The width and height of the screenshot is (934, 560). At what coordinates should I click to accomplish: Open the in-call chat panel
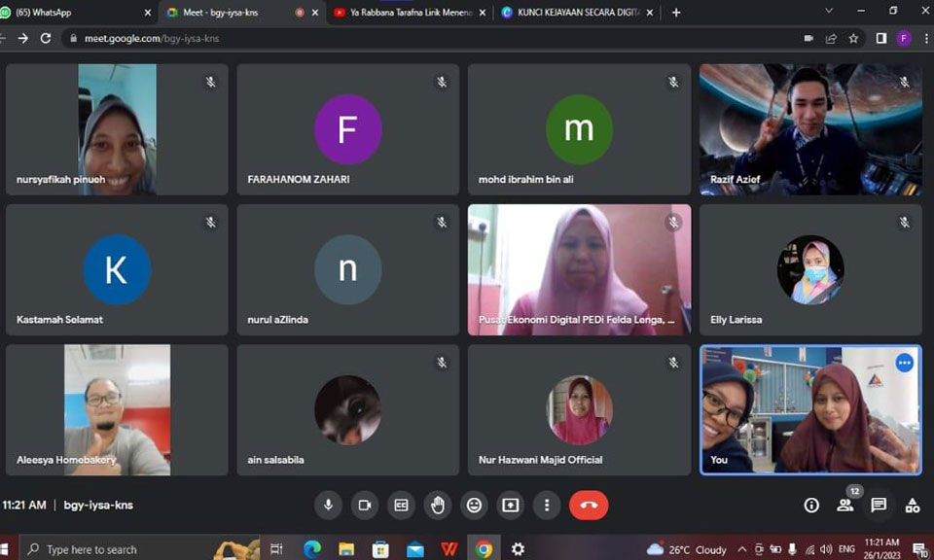pyautogui.click(x=879, y=505)
